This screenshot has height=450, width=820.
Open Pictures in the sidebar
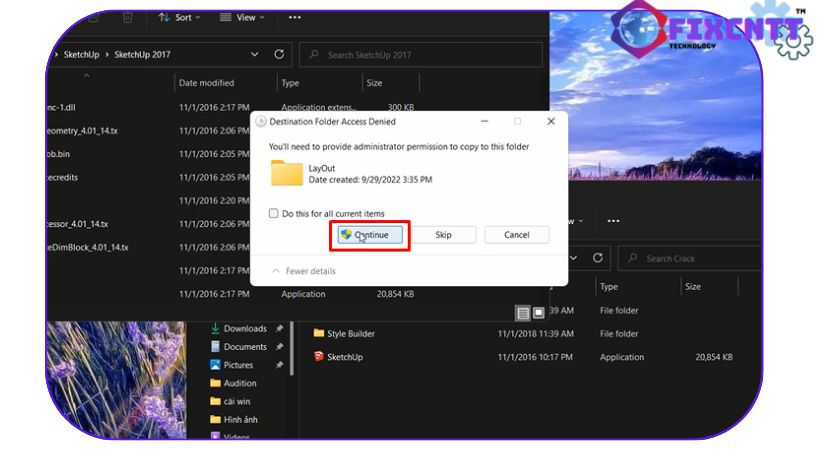(x=238, y=365)
